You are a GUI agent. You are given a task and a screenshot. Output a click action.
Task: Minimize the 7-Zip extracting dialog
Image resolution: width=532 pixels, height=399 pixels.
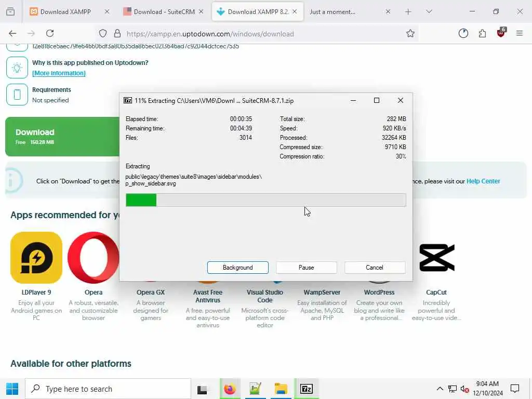353,100
